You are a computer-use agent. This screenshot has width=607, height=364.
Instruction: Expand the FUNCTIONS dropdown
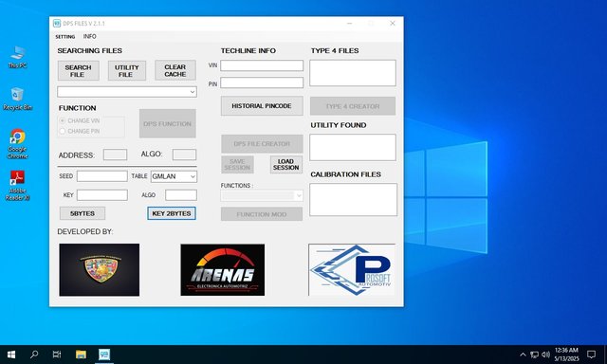[x=262, y=195]
